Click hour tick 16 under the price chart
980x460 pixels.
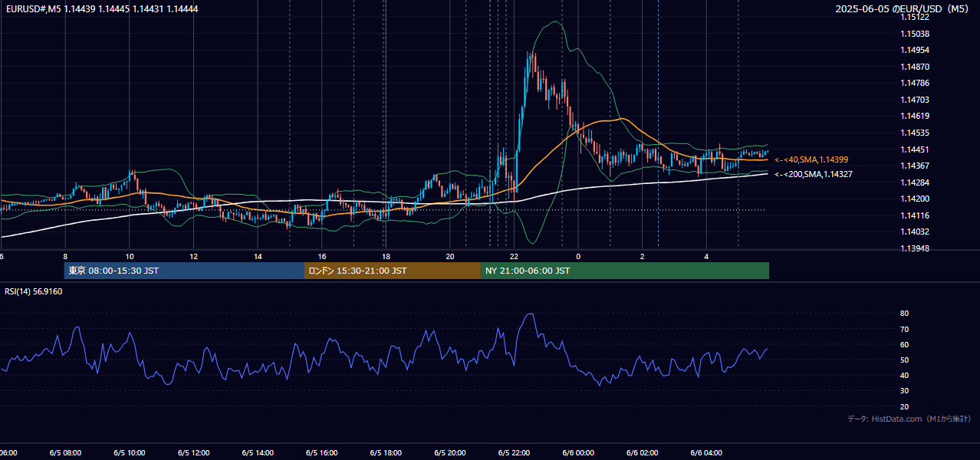[x=322, y=257]
